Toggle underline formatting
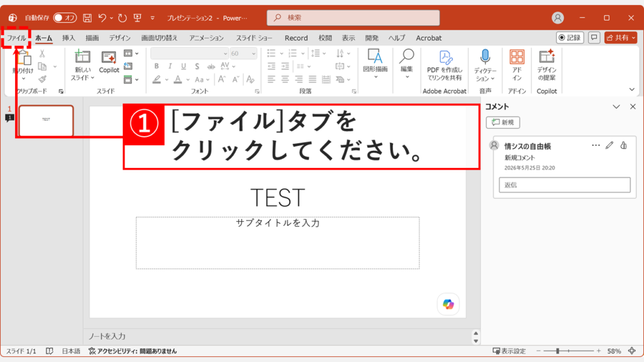The height and width of the screenshot is (362, 644). coord(183,66)
